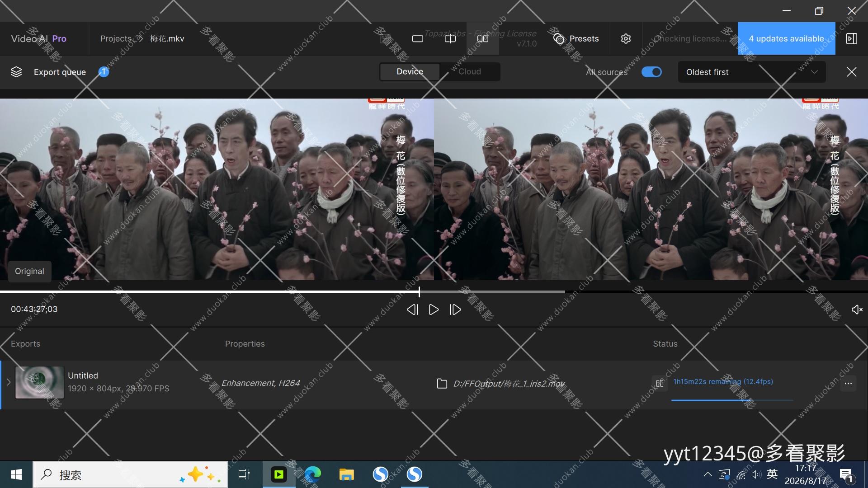Click the Properties column header
The height and width of the screenshot is (488, 868).
(245, 344)
